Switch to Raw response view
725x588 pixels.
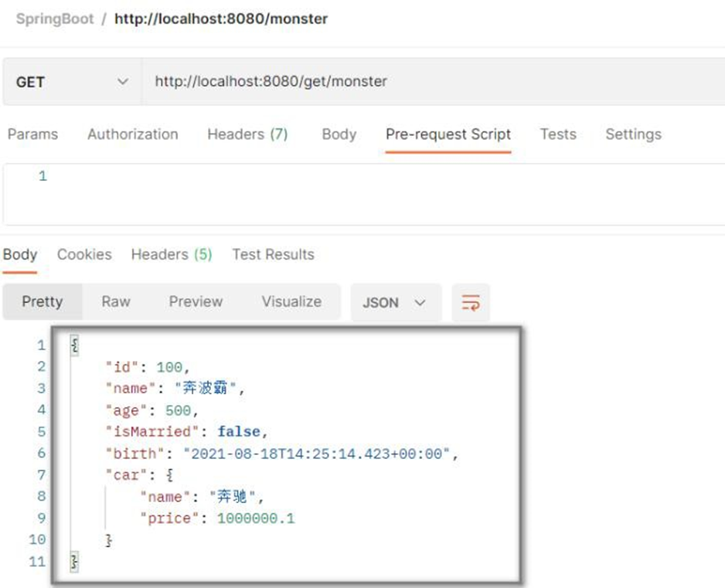(116, 302)
